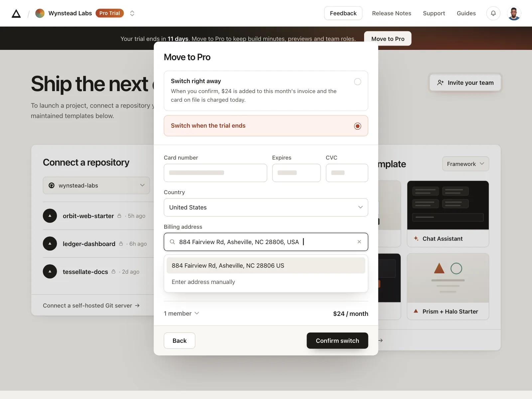Focus the Expires field
This screenshot has height=399, width=532.
click(296, 173)
